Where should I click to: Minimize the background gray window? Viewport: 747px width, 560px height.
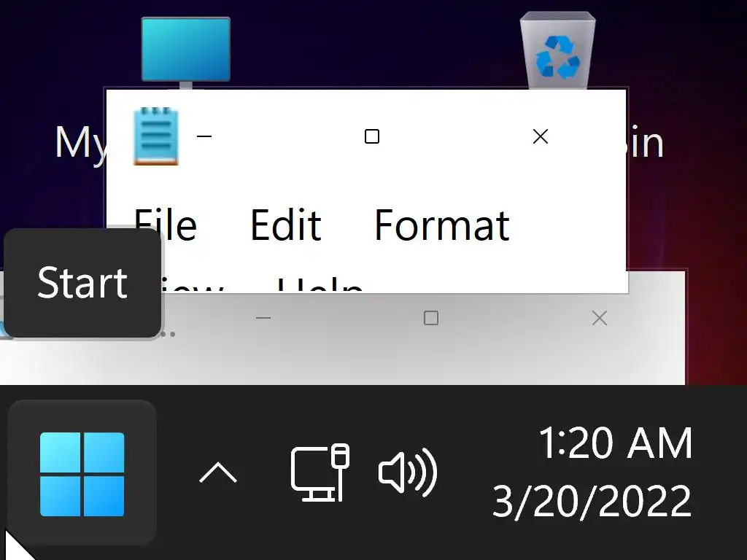pyautogui.click(x=263, y=318)
